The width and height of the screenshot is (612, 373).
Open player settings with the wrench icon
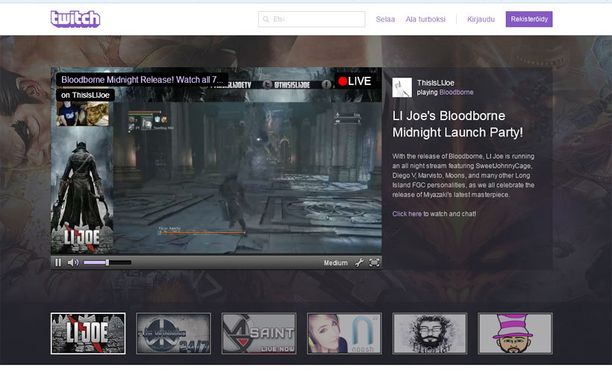359,263
